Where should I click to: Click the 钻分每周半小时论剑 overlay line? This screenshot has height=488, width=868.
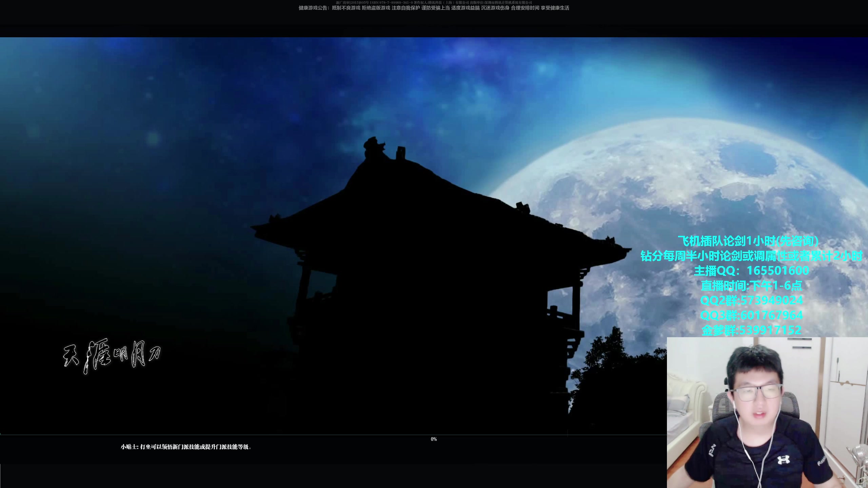(x=751, y=256)
